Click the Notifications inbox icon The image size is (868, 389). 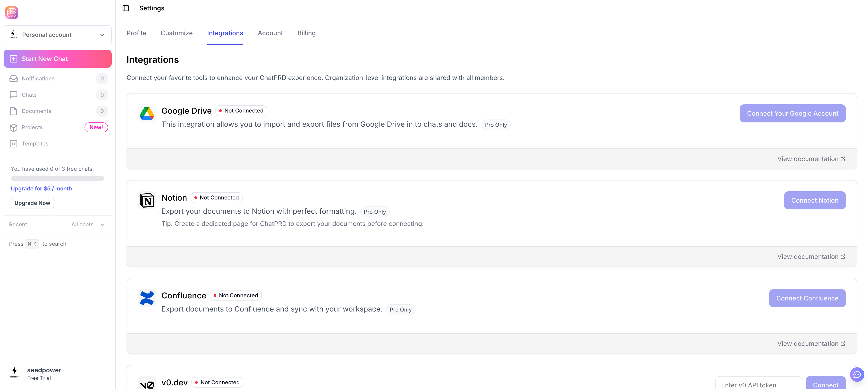tap(14, 78)
